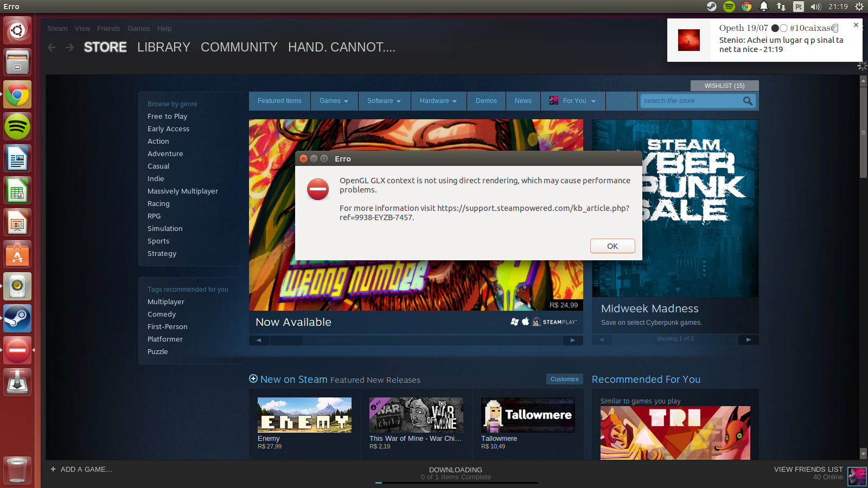Click store search magnifier icon
868x488 pixels.
click(x=748, y=101)
